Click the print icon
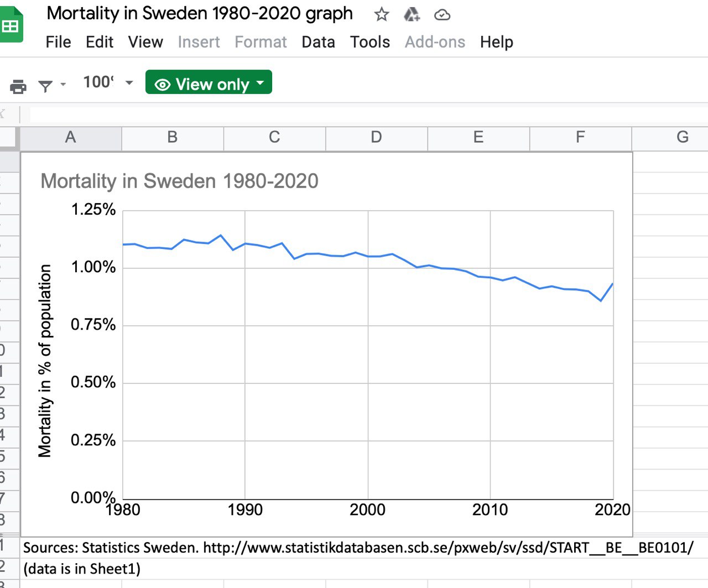 coord(18,86)
